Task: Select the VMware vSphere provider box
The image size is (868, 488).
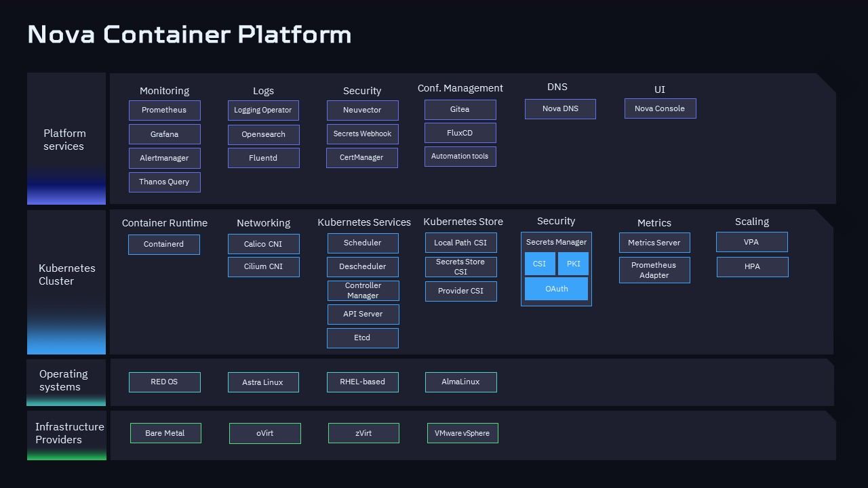Action: tap(462, 433)
